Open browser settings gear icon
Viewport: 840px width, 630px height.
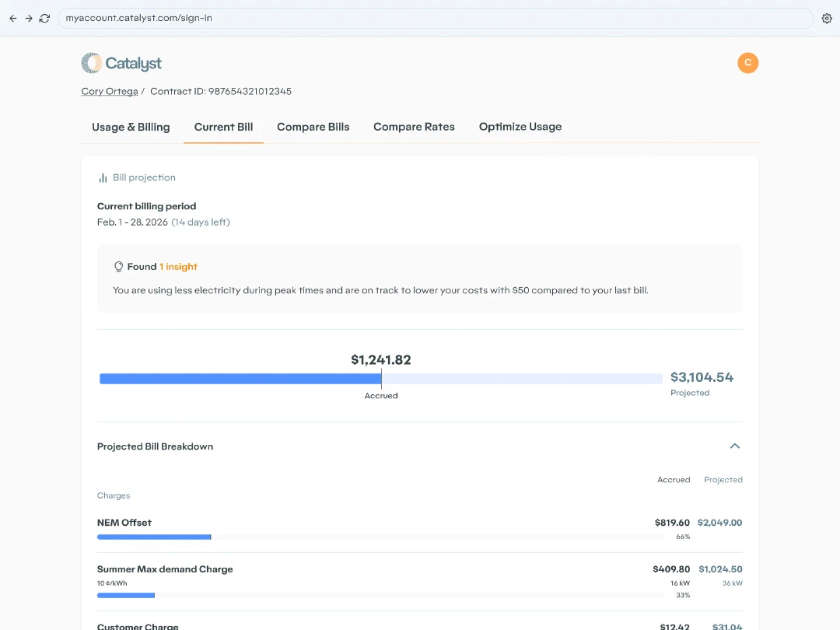click(x=827, y=18)
